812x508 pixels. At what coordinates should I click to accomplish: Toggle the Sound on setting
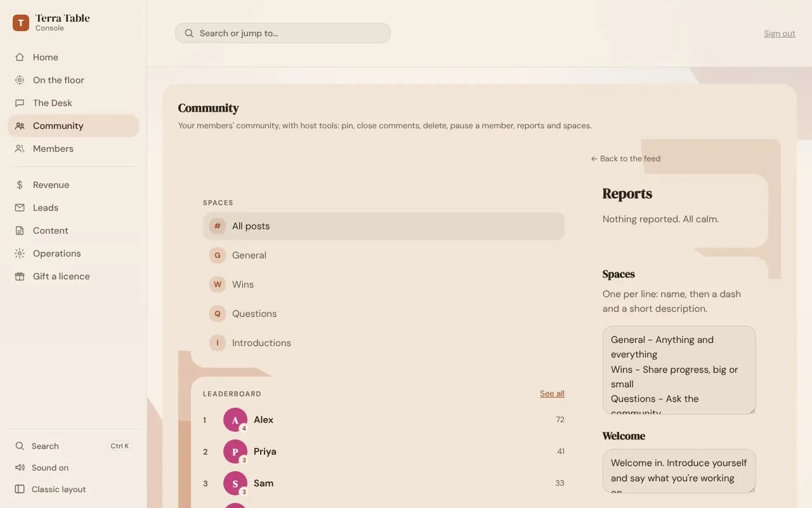coord(73,468)
